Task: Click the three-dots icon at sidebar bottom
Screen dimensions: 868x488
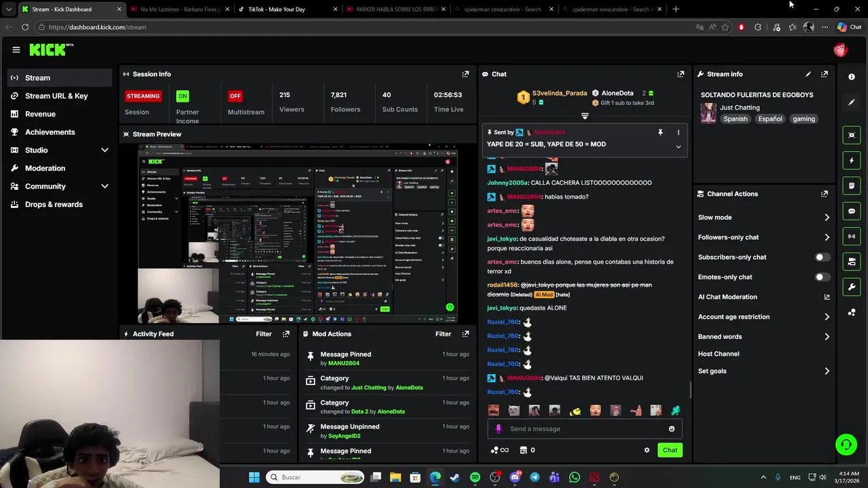Action: point(852,312)
